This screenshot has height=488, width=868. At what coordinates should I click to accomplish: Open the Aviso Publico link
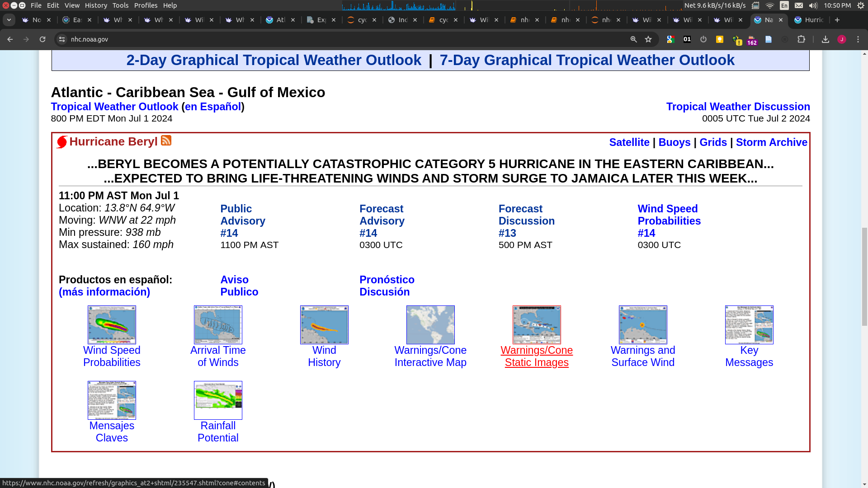click(239, 286)
